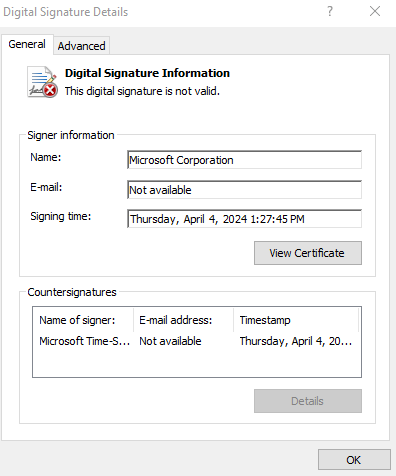Click the grayed-out Details button

pos(308,401)
